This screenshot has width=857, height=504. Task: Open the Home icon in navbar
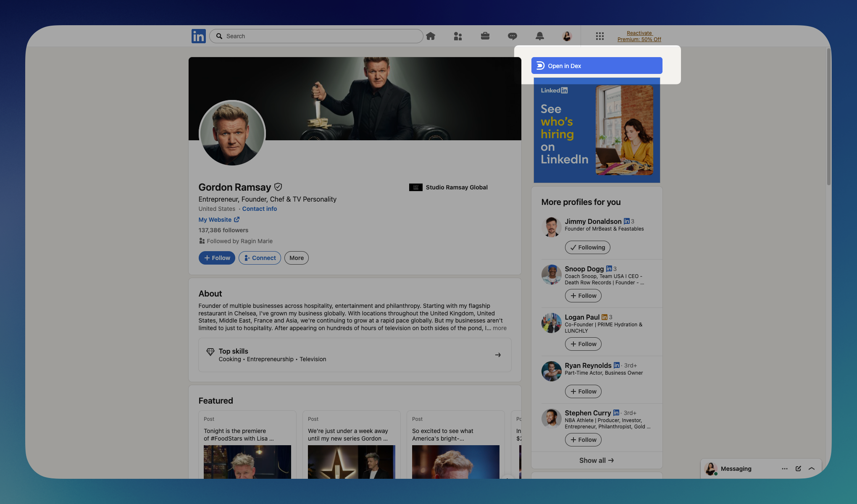[431, 36]
